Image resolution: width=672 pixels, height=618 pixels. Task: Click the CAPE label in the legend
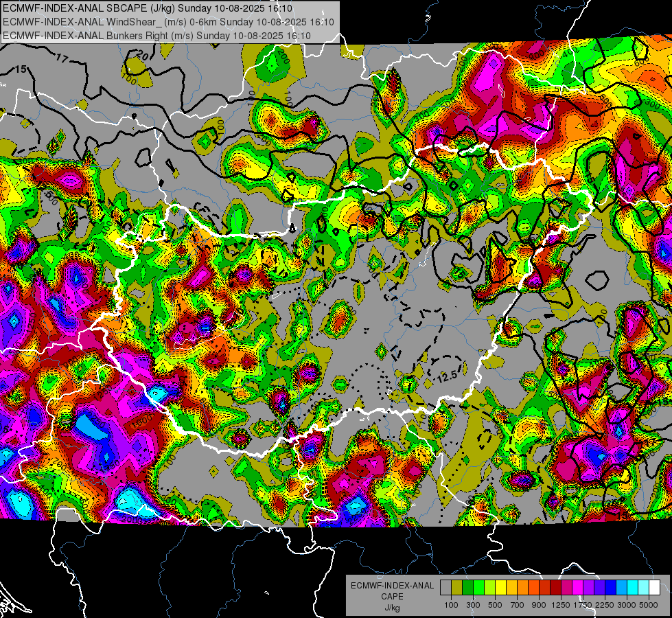coord(392,597)
